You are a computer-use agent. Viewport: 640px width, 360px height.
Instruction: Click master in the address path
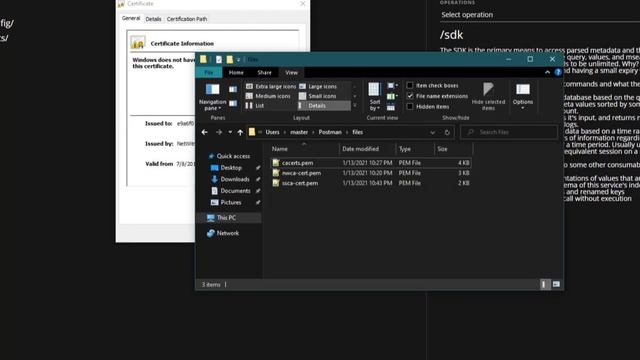tap(299, 132)
